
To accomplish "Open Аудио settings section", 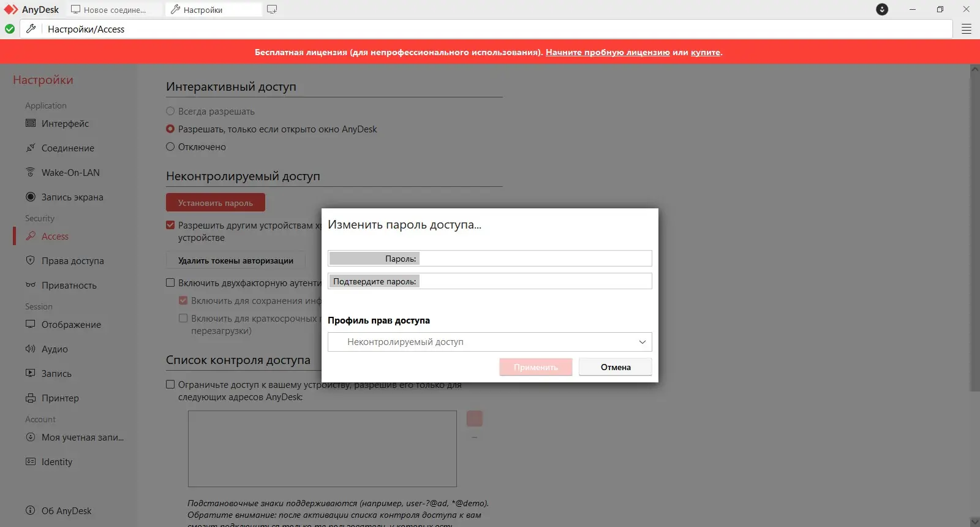I will (x=55, y=349).
